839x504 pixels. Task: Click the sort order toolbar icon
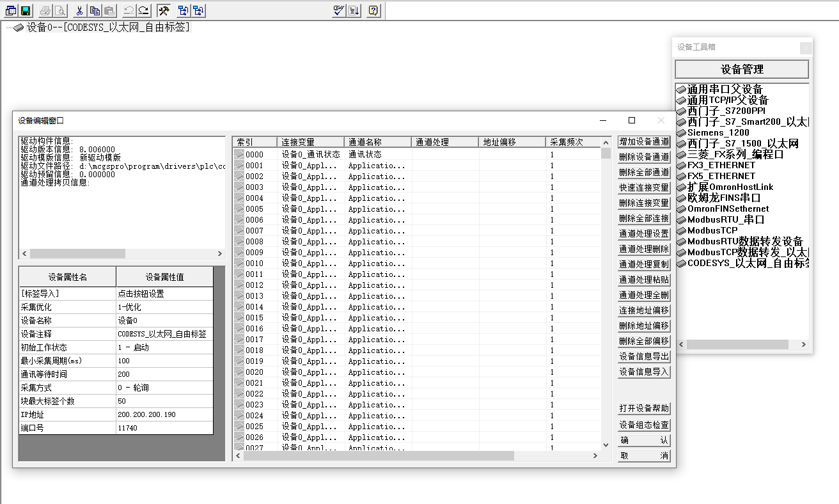(354, 10)
